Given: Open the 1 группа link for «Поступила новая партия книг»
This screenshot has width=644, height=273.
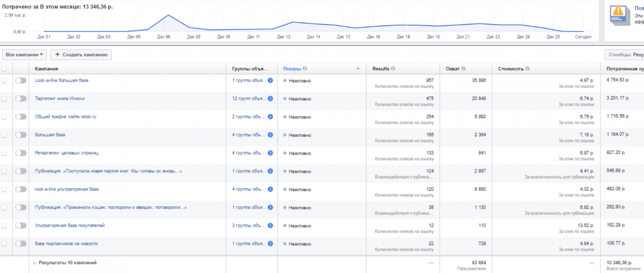Looking at the screenshot, I should (249, 171).
